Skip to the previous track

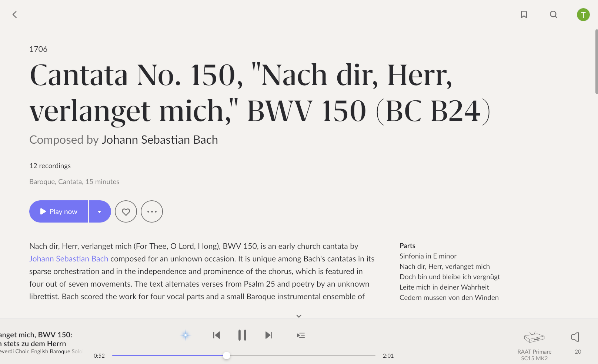217,335
